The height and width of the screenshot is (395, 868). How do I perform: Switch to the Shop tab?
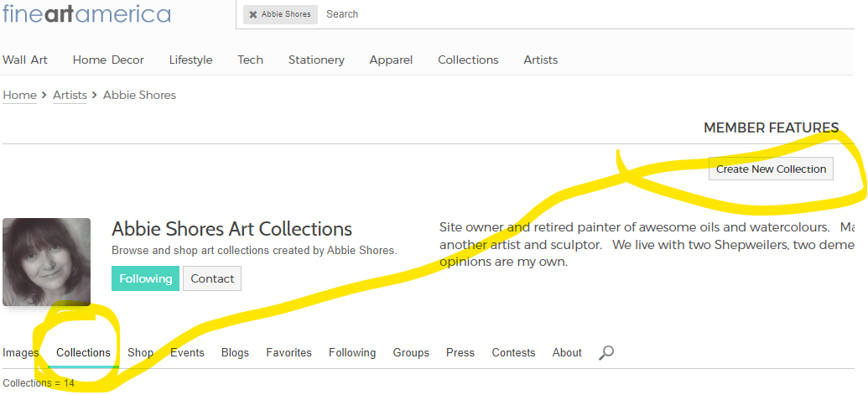[141, 352]
